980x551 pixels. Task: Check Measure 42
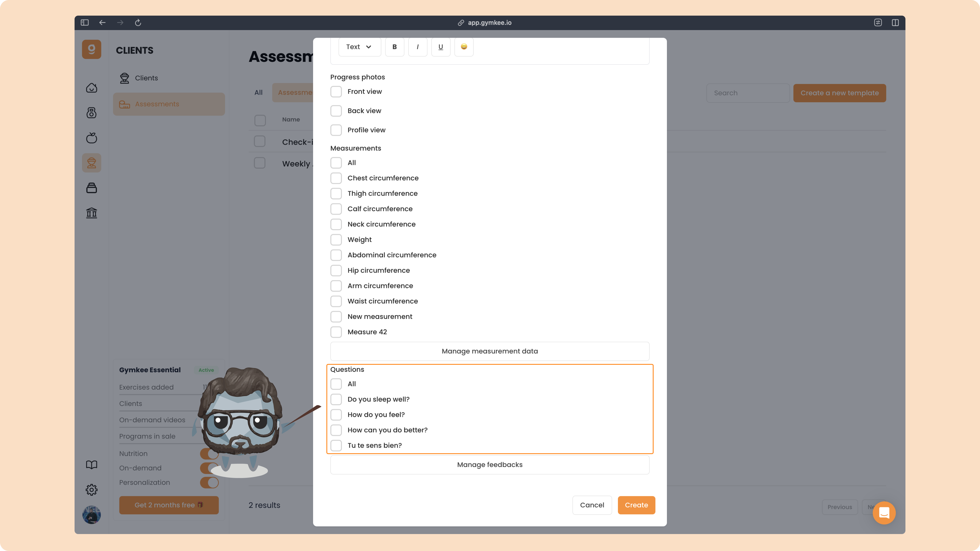pos(336,332)
